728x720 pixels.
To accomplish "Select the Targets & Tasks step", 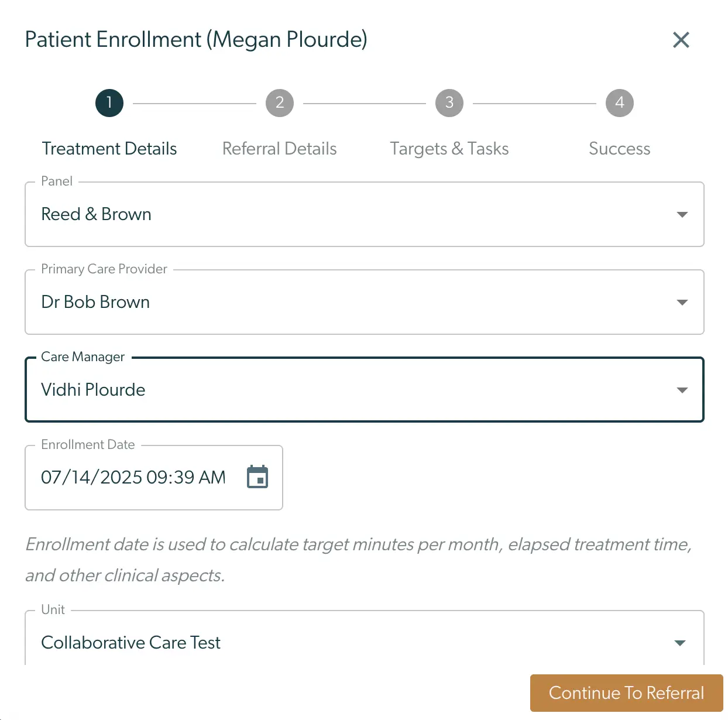I will coord(449,148).
